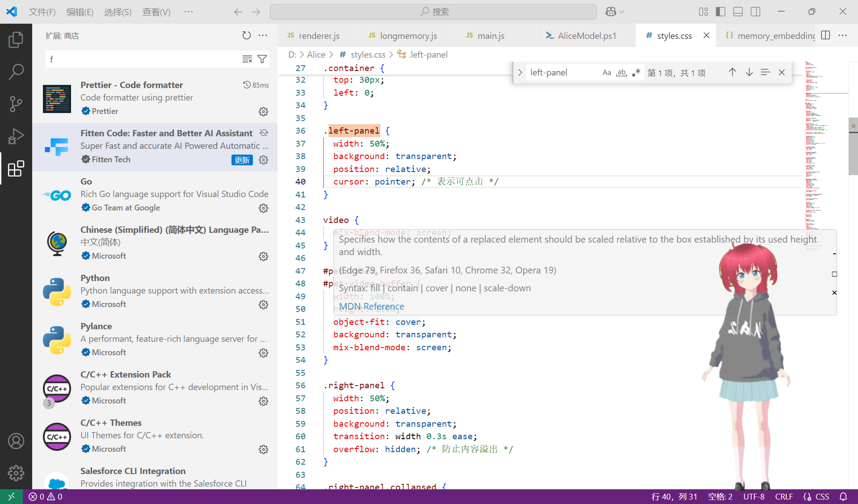This screenshot has width=858, height=504.
Task: Open the Explorer view in activity bar
Action: (16, 40)
